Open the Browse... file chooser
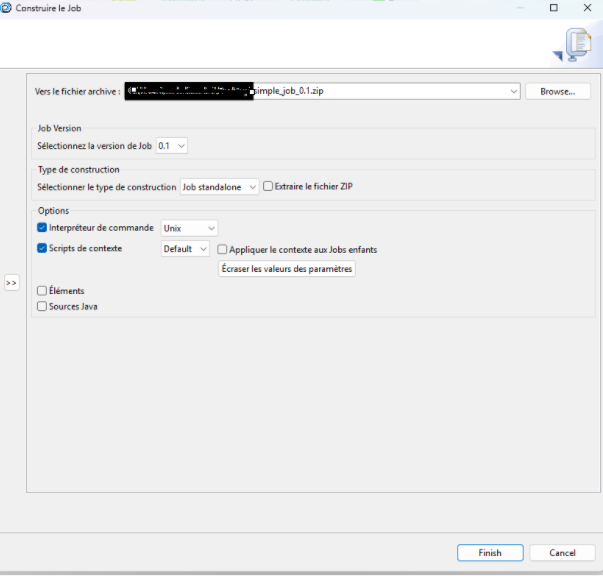Viewport: 603px width, 578px height. [x=558, y=92]
